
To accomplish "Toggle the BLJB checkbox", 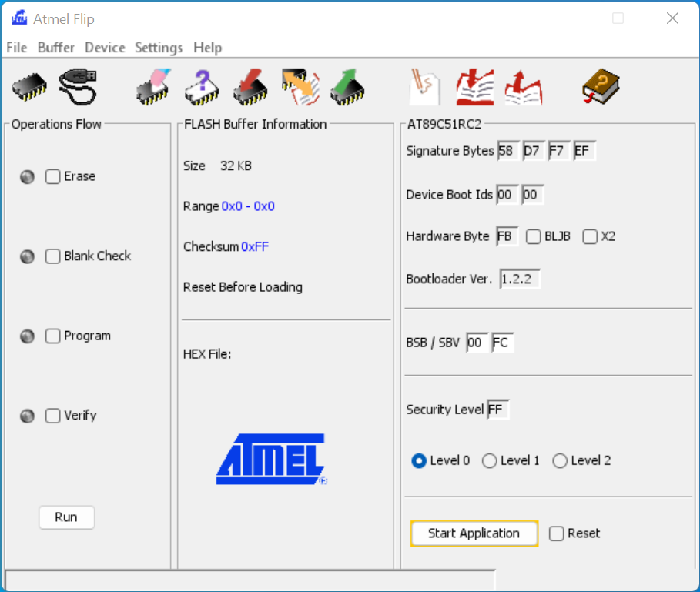I will pos(533,236).
